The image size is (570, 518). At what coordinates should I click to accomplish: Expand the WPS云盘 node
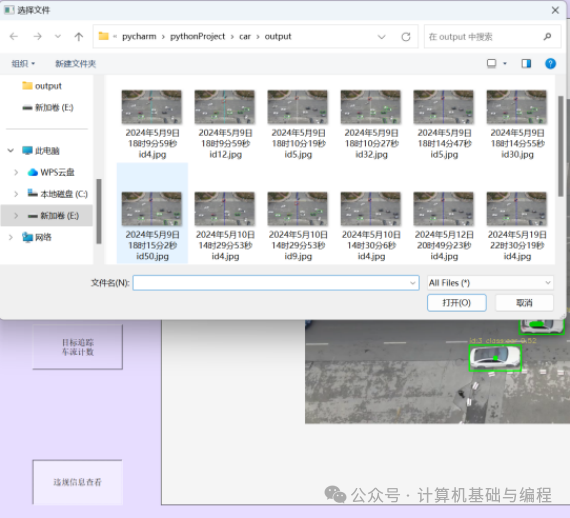pyautogui.click(x=16, y=172)
